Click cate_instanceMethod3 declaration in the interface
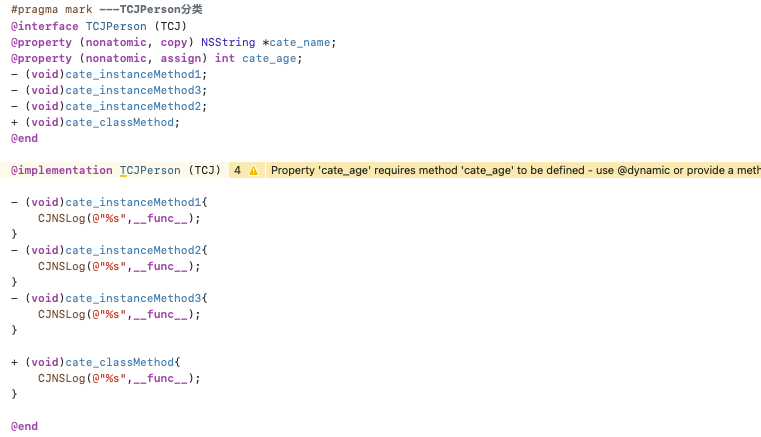The image size is (761, 437). click(x=133, y=90)
